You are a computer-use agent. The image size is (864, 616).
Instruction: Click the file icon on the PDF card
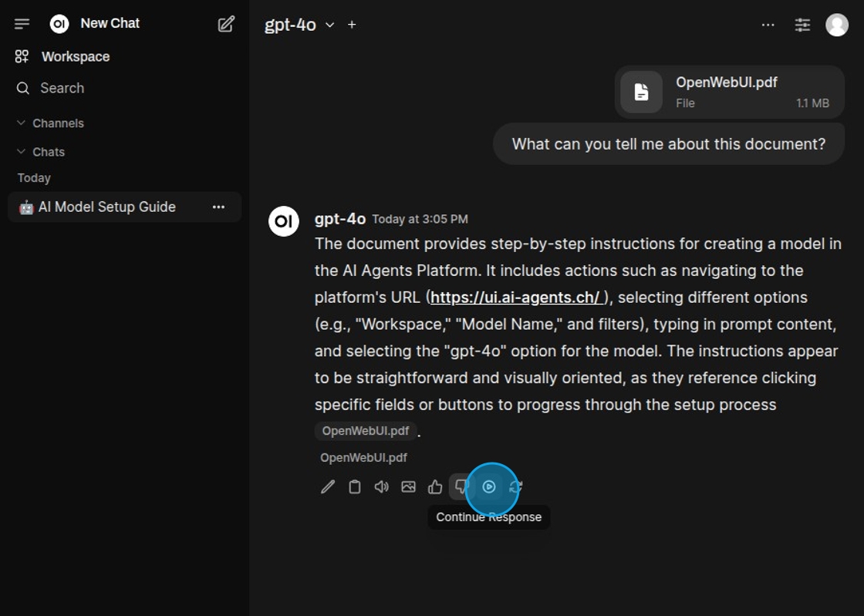(641, 92)
